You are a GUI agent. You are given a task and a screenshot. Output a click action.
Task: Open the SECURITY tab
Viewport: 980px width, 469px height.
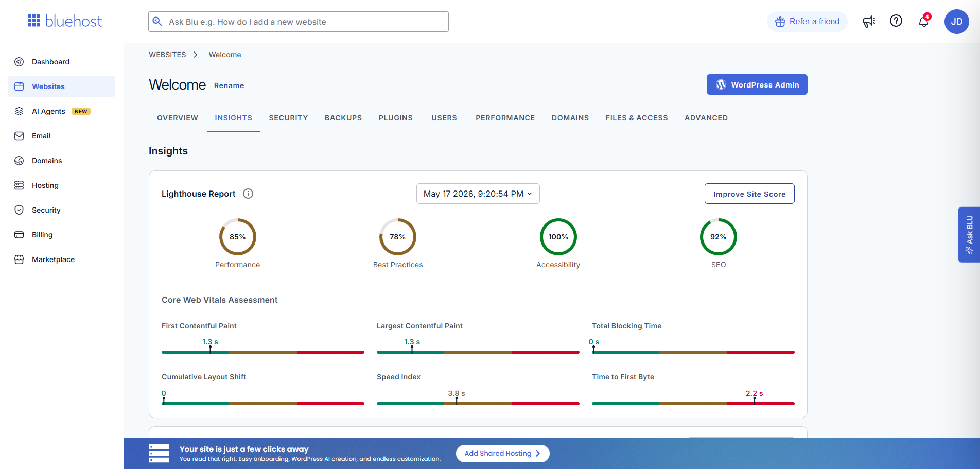[288, 118]
